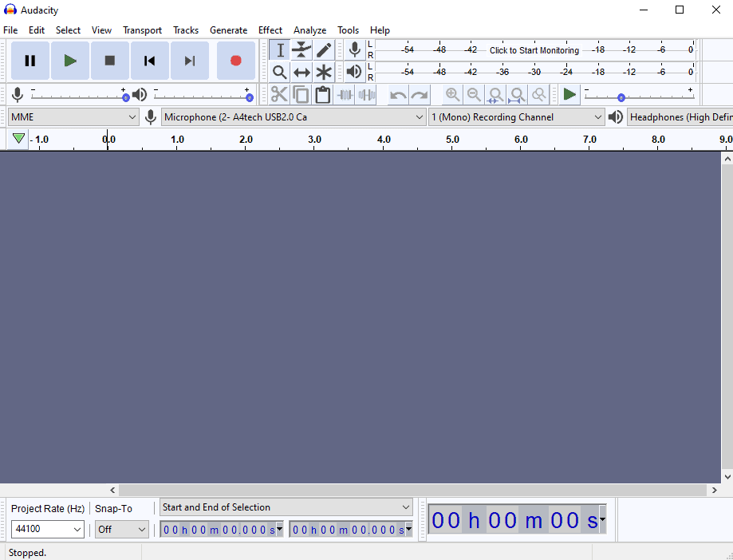Viewport: 733px width, 560px height.
Task: Open selection start time format arrow
Action: (x=279, y=529)
